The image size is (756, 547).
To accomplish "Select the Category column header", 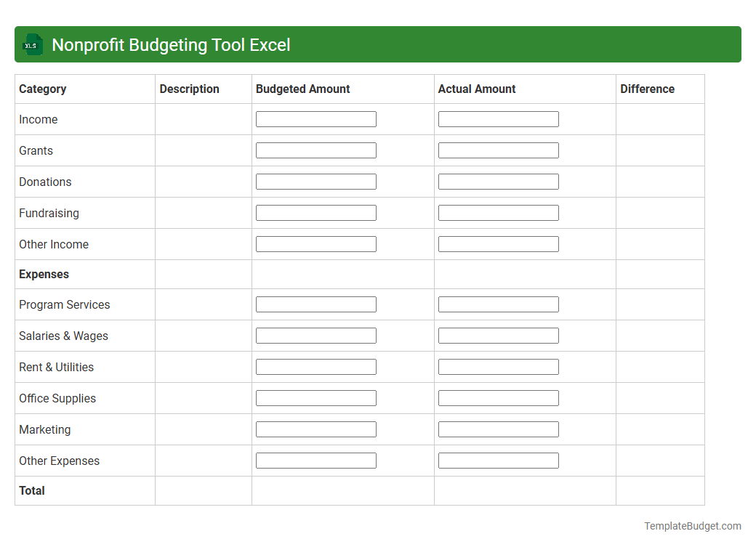I will pos(43,89).
